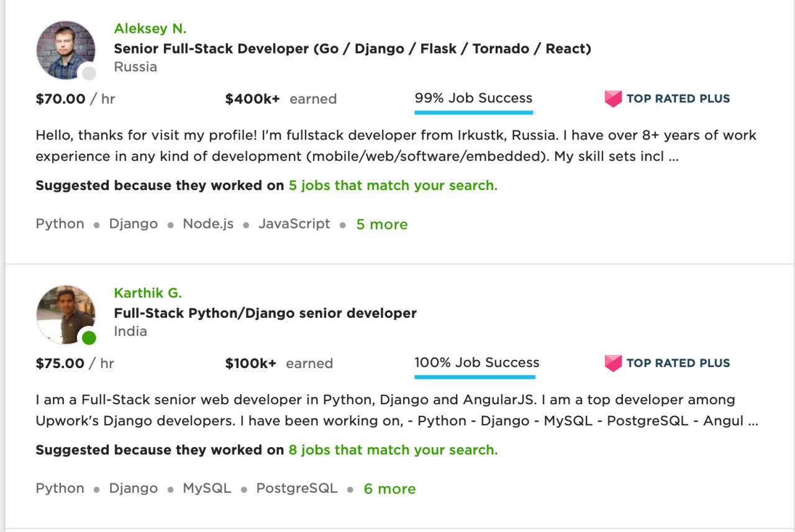Click Aleksey N.'s Top Rated Plus badge icon
The image size is (795, 532).
click(x=613, y=98)
